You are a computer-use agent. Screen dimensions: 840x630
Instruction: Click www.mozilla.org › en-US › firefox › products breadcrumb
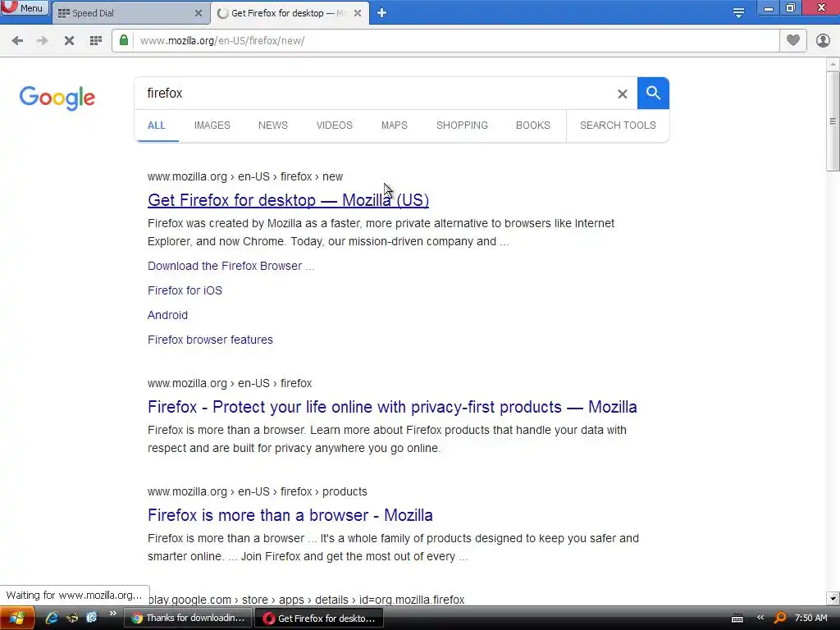tap(257, 491)
